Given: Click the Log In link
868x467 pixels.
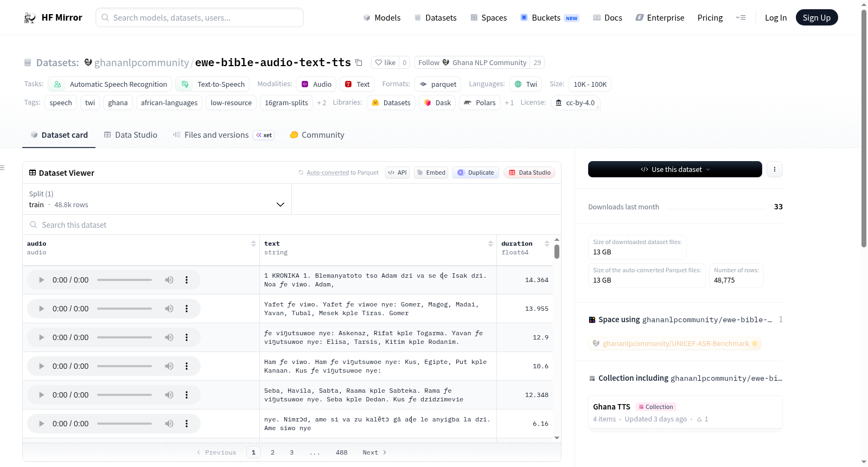Looking at the screenshot, I should [776, 17].
